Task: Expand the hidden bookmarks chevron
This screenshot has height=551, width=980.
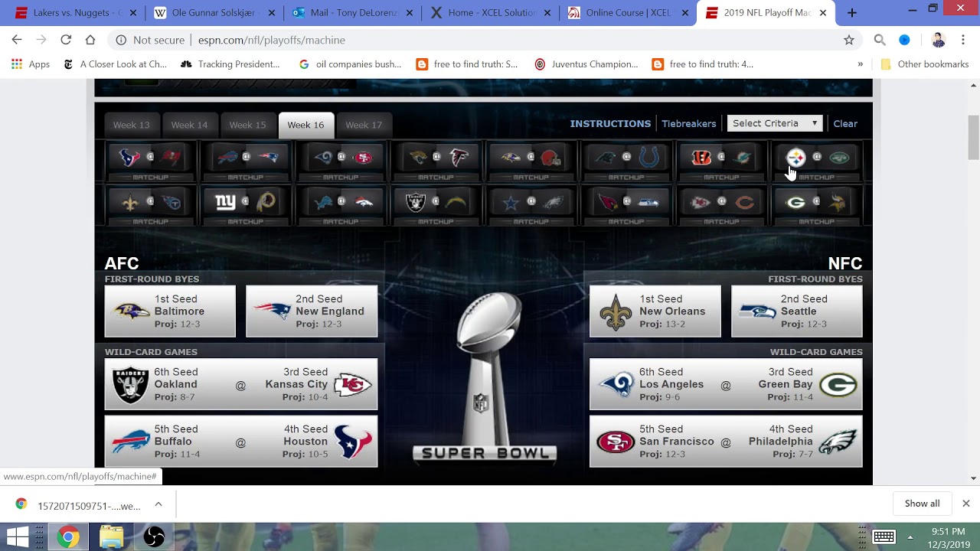Action: 861,64
